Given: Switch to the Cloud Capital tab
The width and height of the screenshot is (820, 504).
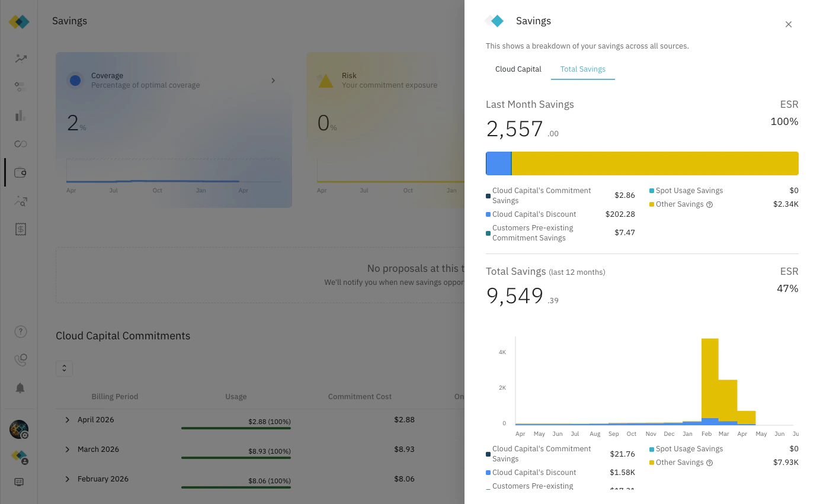Looking at the screenshot, I should coord(518,69).
